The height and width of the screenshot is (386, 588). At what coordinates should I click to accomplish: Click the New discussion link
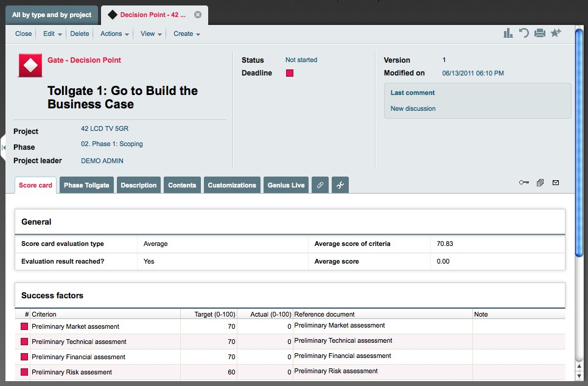click(413, 108)
